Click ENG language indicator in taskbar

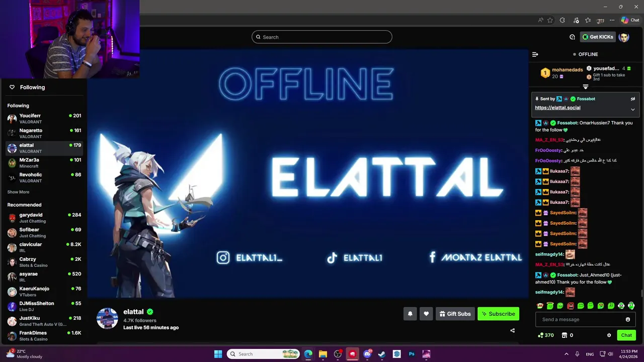(590, 354)
